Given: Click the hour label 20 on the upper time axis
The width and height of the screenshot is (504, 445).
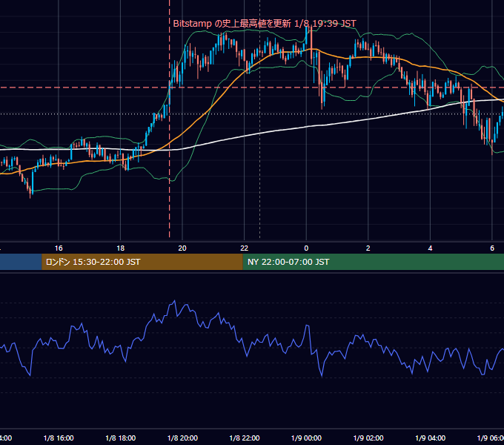Looking at the screenshot, I should [182, 248].
